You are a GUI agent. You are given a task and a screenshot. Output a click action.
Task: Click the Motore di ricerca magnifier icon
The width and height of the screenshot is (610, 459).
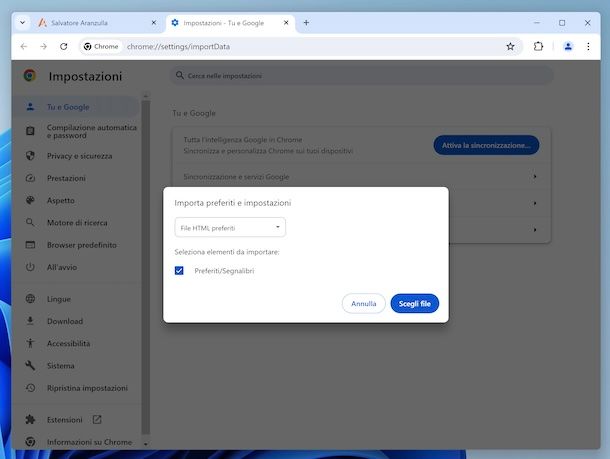30,222
